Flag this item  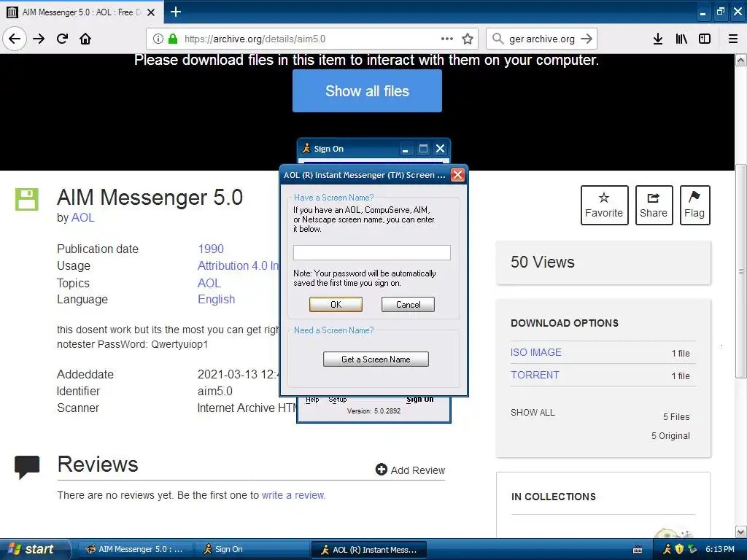694,205
